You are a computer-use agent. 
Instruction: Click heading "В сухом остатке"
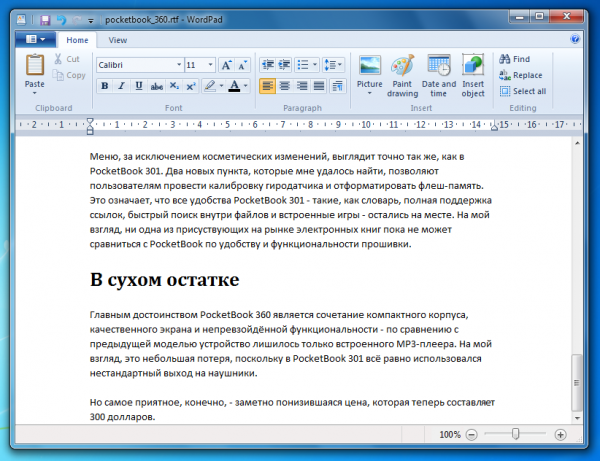[x=165, y=280]
